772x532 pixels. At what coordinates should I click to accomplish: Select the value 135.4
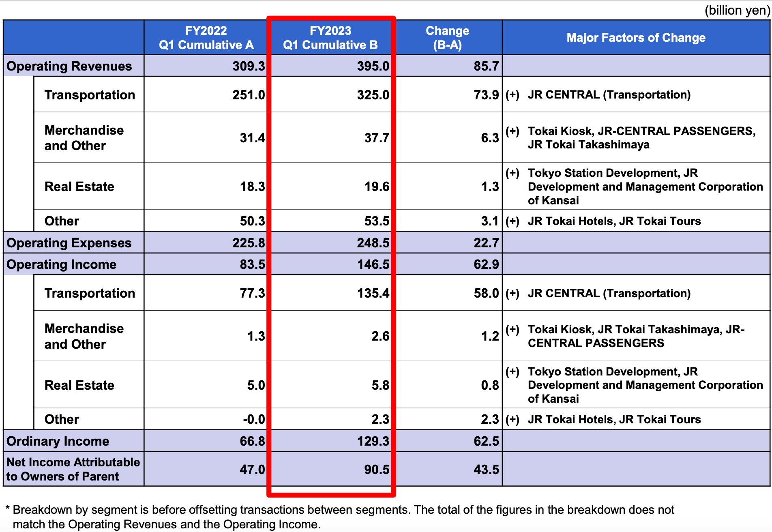(373, 293)
